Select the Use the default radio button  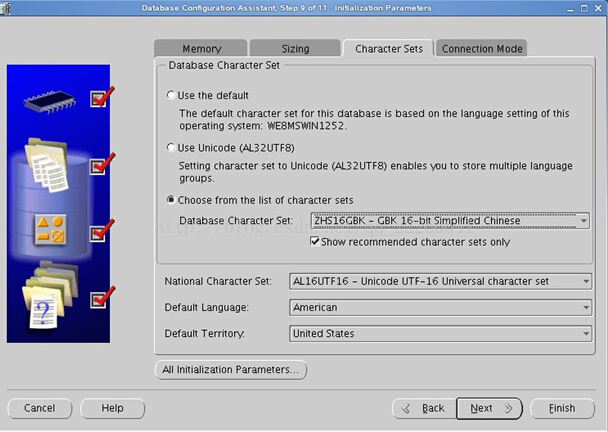click(x=171, y=95)
